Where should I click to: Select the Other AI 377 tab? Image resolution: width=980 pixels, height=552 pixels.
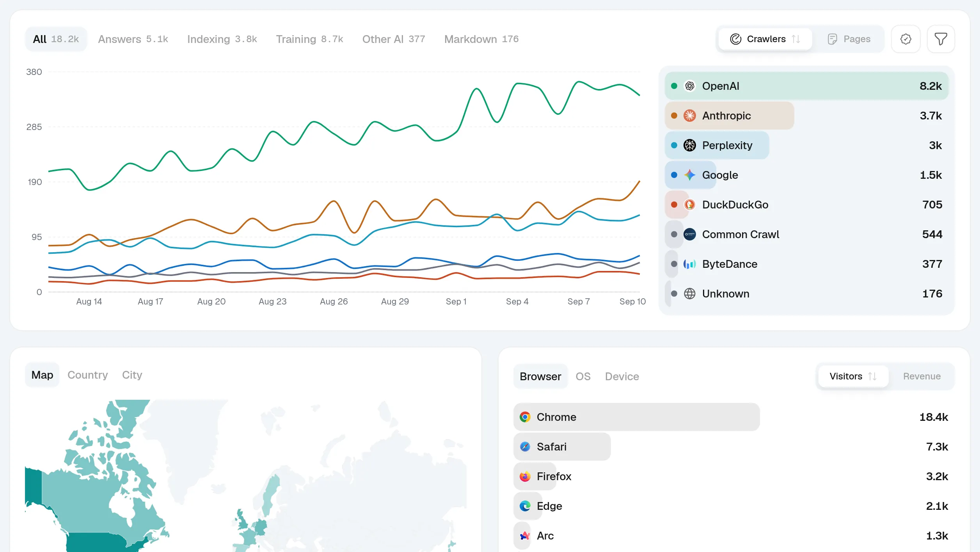click(x=393, y=39)
